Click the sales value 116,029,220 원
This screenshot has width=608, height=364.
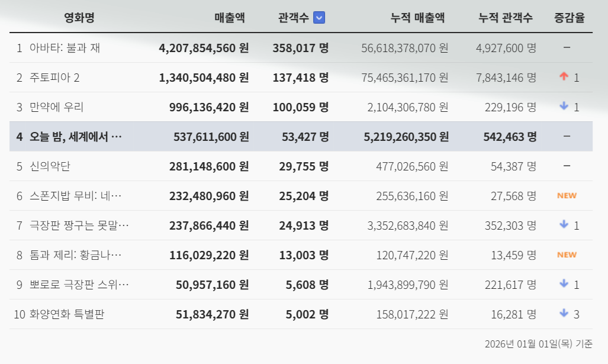tap(209, 255)
